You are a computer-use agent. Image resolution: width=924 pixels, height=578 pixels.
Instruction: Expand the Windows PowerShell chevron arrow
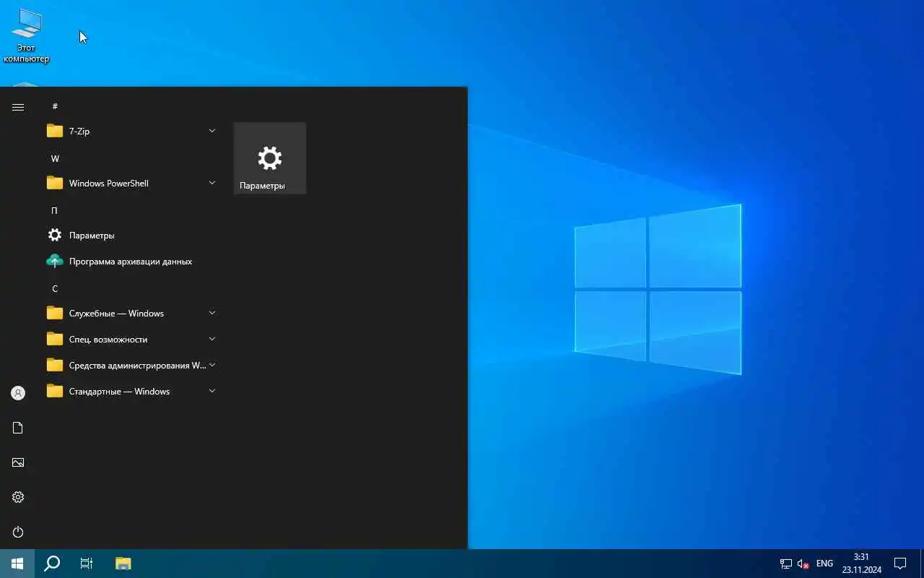click(x=212, y=183)
